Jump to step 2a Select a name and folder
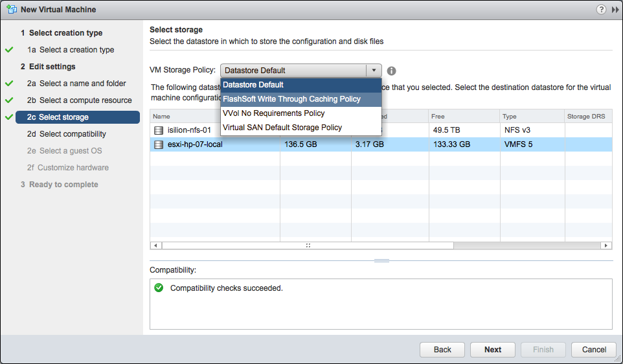The image size is (623, 364). point(76,84)
